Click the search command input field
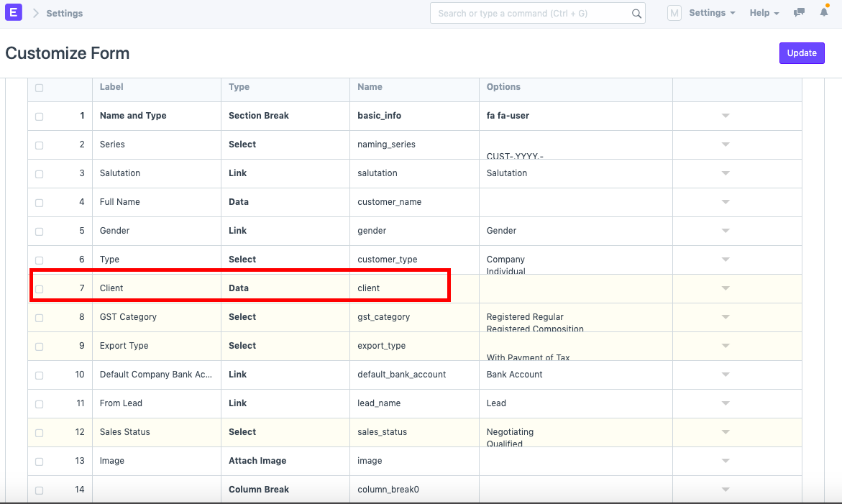The height and width of the screenshot is (504, 842). tap(532, 13)
